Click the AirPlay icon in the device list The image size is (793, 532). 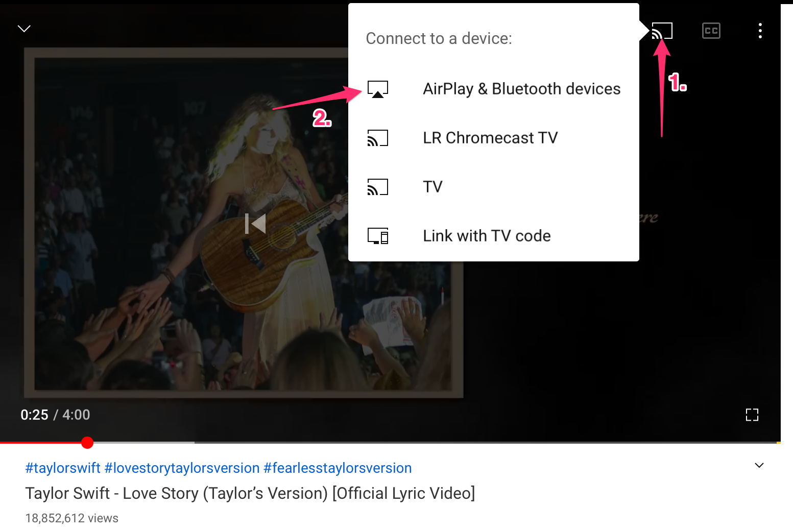[x=378, y=88]
